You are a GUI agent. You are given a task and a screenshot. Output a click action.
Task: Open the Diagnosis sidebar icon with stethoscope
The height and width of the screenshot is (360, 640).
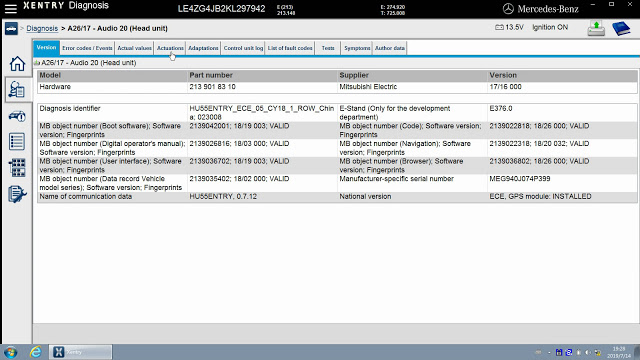tap(17, 89)
